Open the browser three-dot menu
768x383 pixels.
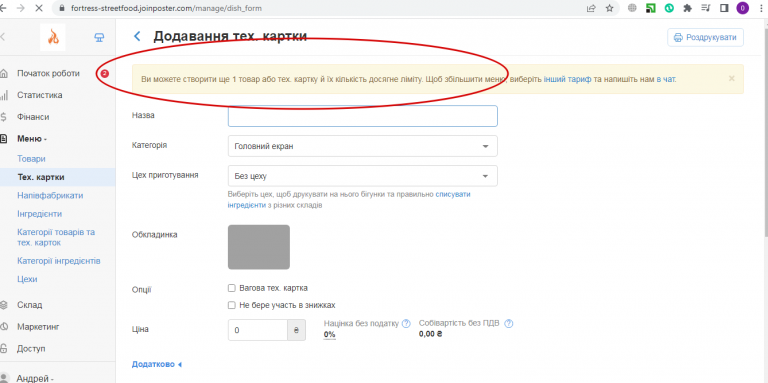761,8
